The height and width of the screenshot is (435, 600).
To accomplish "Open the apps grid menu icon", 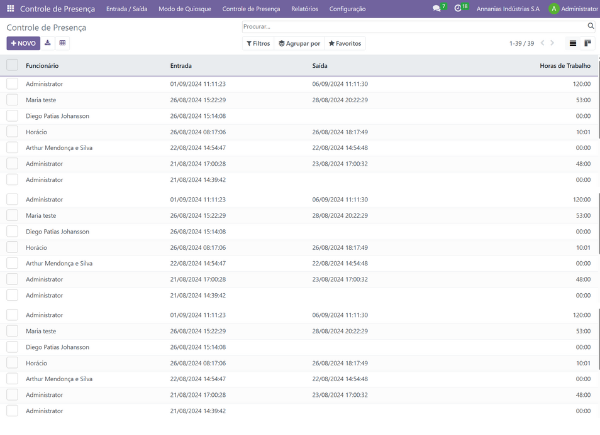I will 10,8.
